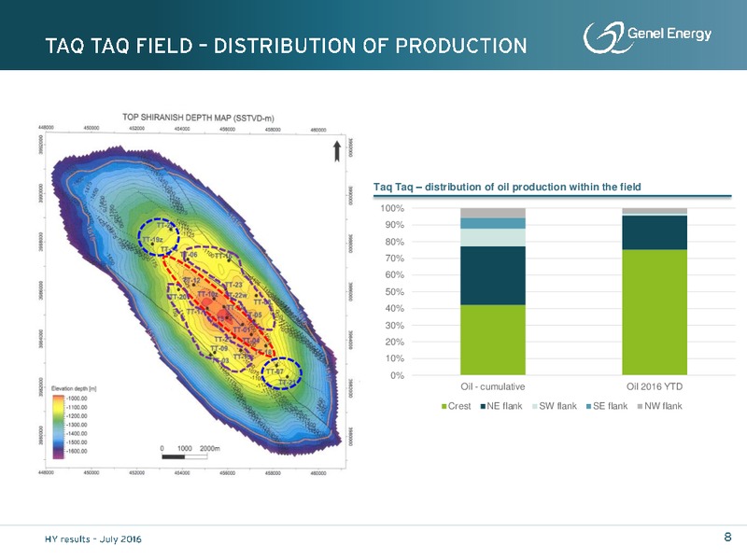Click the north arrow on the map
This screenshot has width=747, height=560.
(x=337, y=151)
